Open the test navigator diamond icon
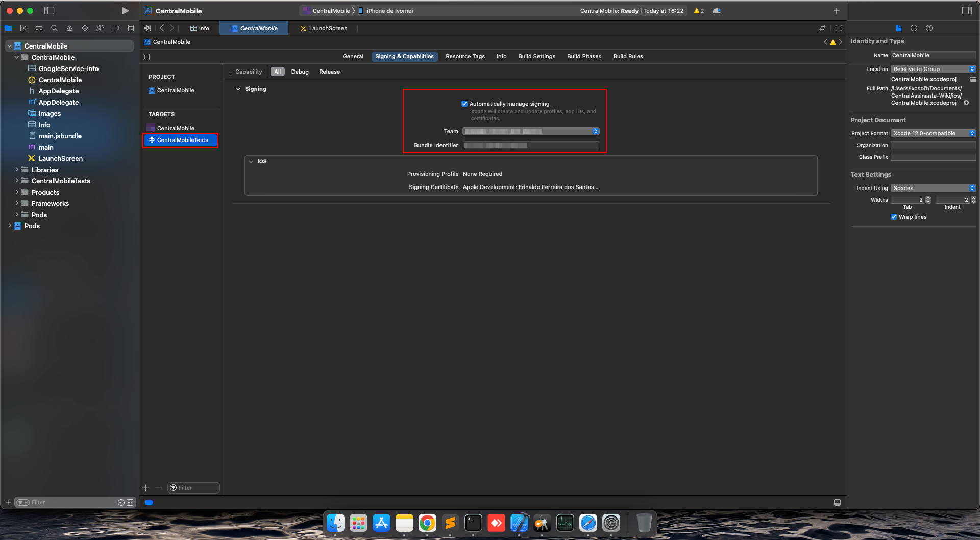 [85, 28]
